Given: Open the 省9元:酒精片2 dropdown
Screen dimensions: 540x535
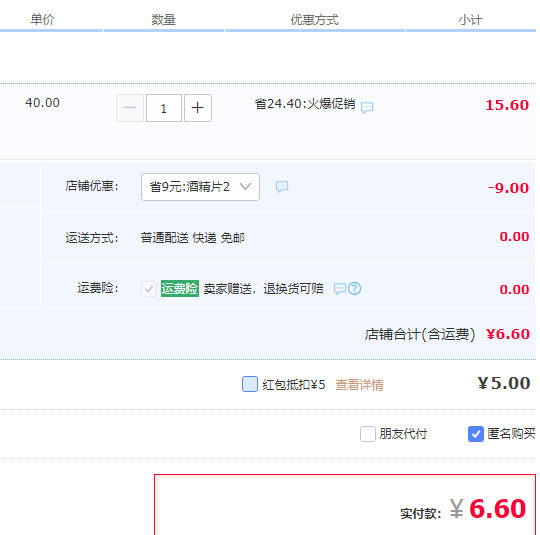Looking at the screenshot, I should (200, 187).
